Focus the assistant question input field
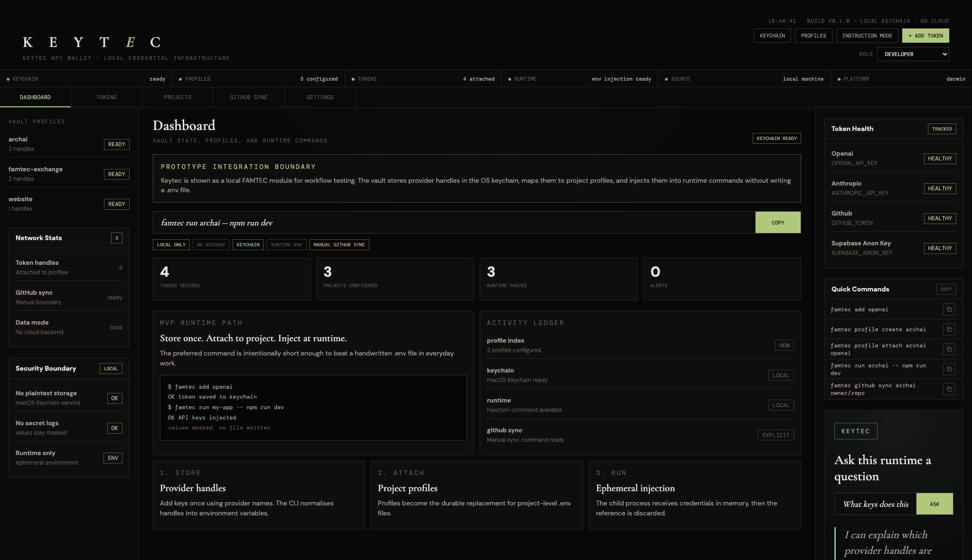Screen dimensions: 972x560 (875, 504)
